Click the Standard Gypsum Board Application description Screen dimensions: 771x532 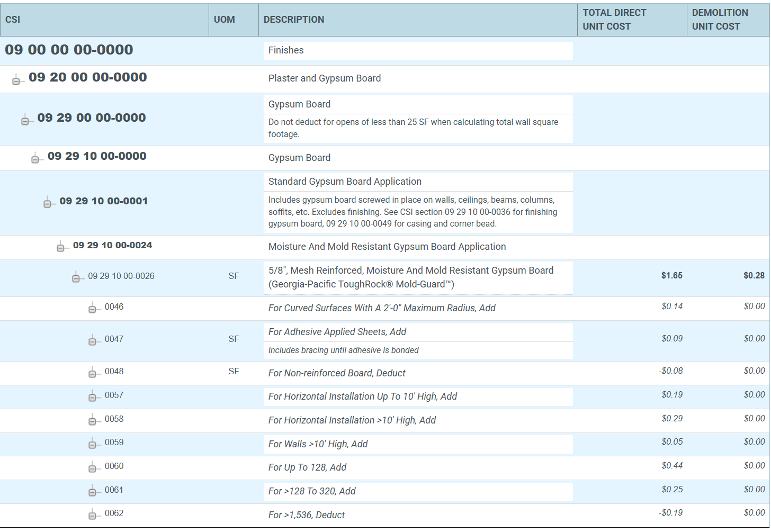345,182
